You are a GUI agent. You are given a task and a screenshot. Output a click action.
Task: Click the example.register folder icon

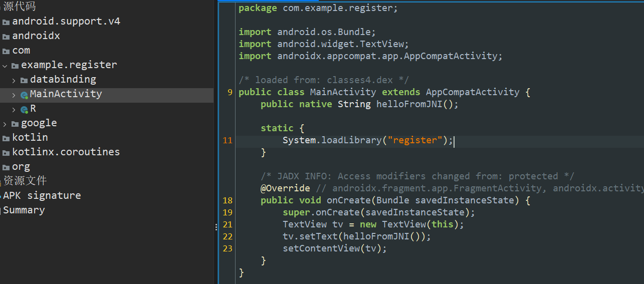coord(15,66)
